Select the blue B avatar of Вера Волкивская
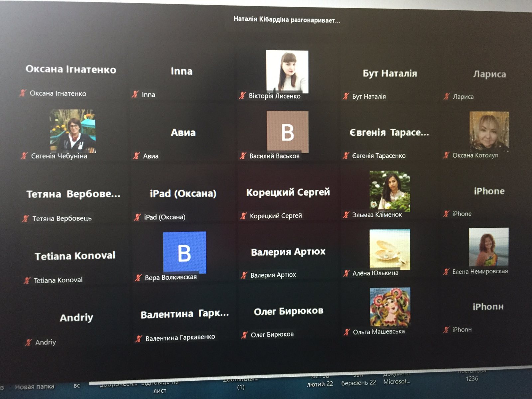Image resolution: width=532 pixels, height=399 pixels. point(184,252)
